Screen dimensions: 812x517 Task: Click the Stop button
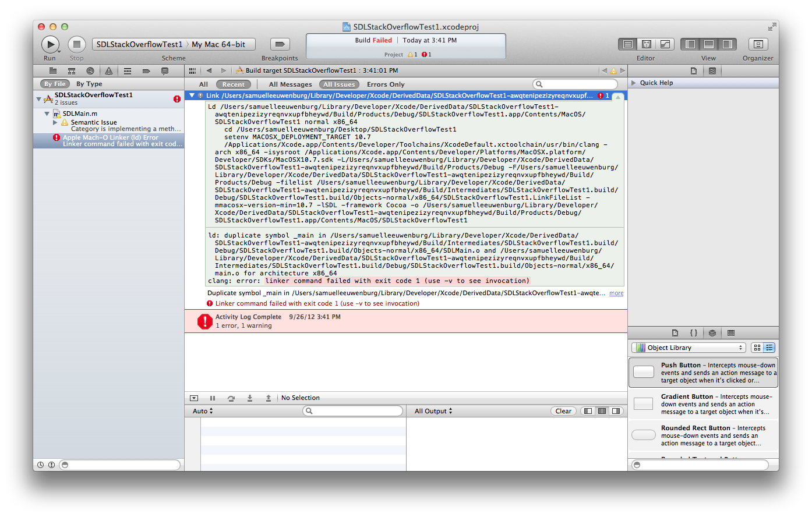(x=77, y=44)
